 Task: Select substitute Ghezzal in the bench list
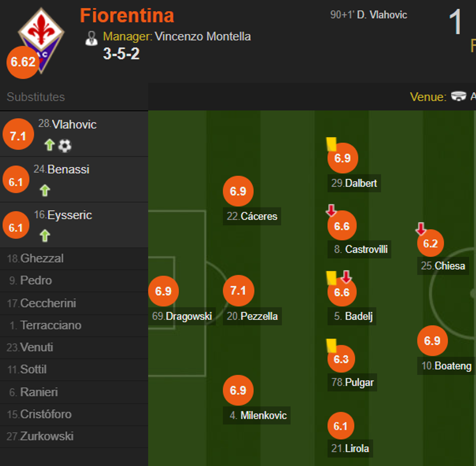(x=42, y=259)
